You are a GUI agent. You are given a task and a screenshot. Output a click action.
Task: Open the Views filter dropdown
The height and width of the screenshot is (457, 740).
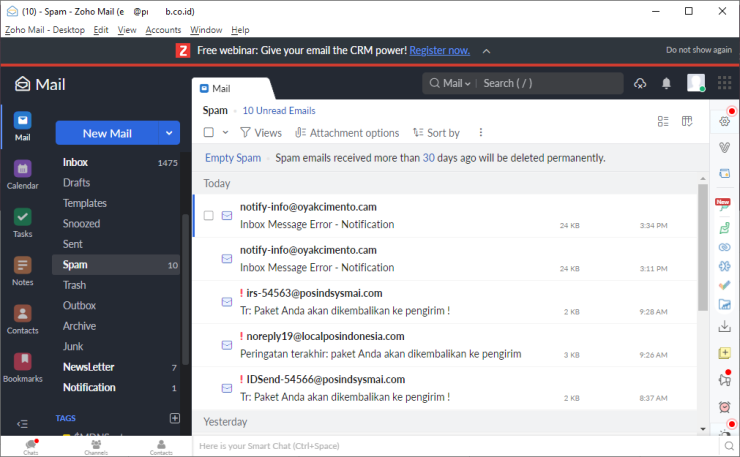261,133
